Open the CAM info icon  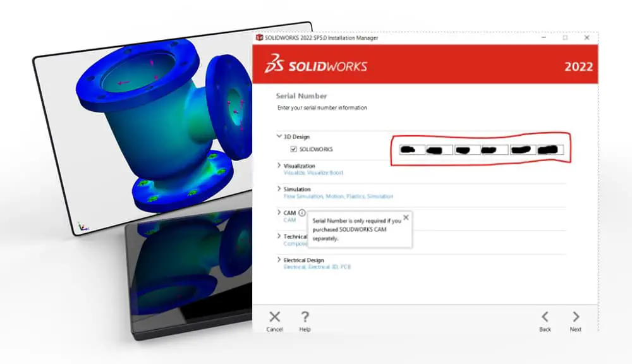tap(302, 213)
